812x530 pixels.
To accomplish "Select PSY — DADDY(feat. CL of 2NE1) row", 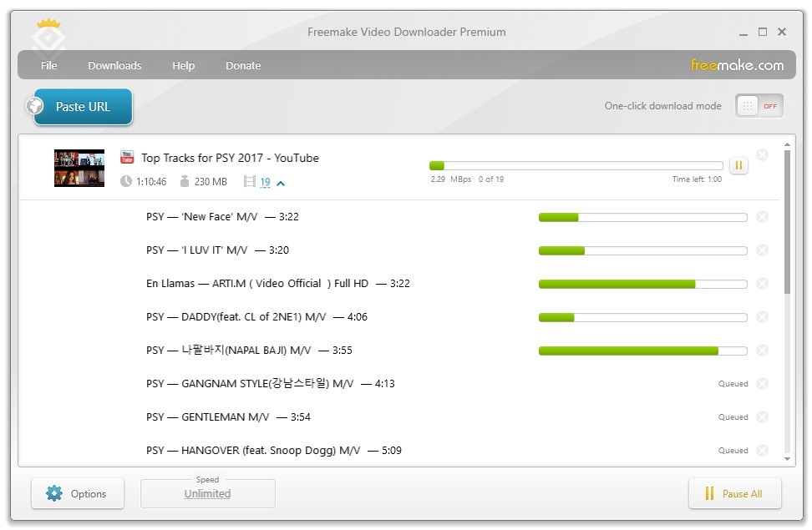I will click(x=398, y=317).
